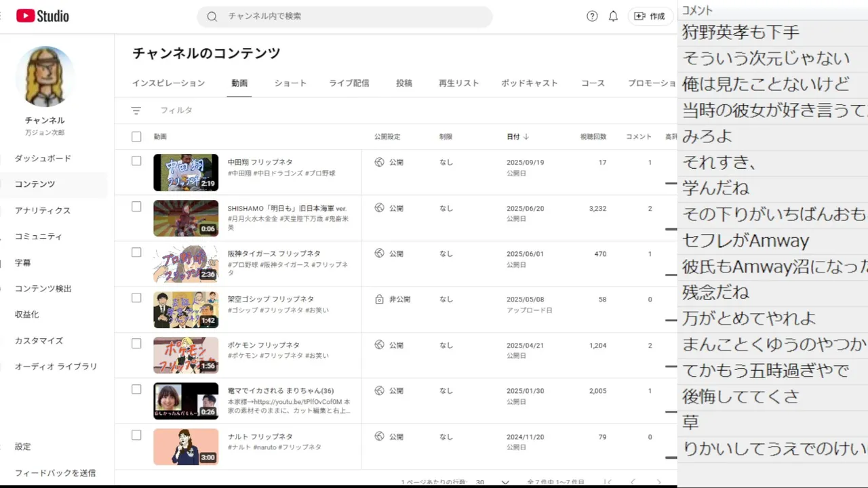Tick the checkbox on the まりちゃん(36) row
Screen dimensions: 868x488
click(x=136, y=389)
